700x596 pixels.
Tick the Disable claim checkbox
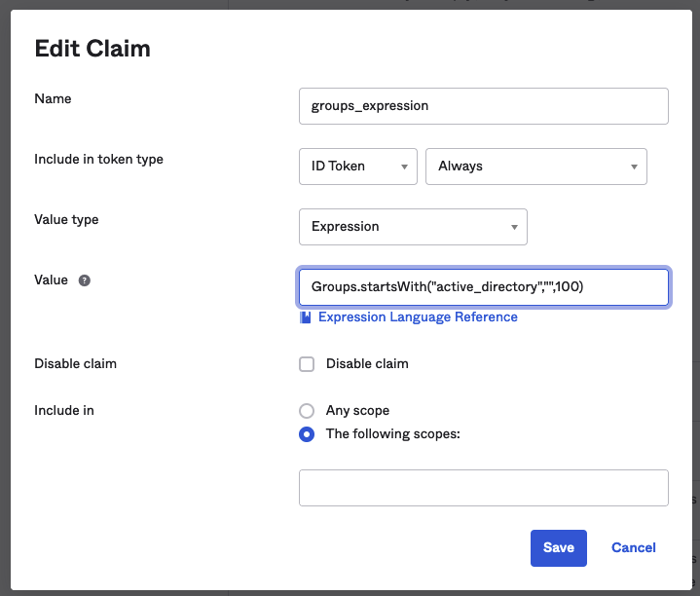coord(307,364)
